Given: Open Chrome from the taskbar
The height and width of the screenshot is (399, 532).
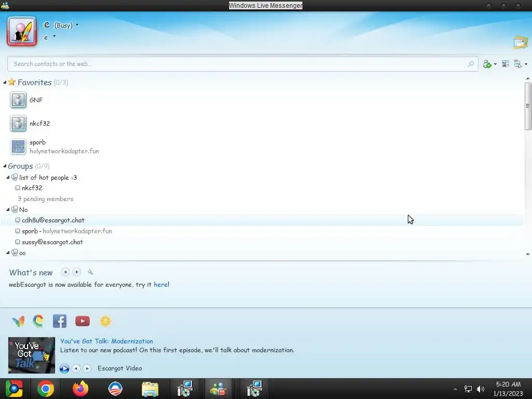Looking at the screenshot, I should 46,389.
